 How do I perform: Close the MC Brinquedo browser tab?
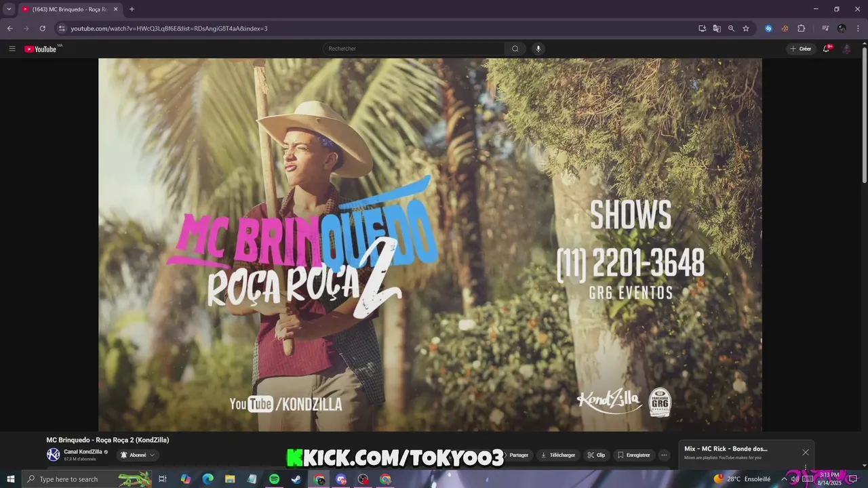[115, 9]
